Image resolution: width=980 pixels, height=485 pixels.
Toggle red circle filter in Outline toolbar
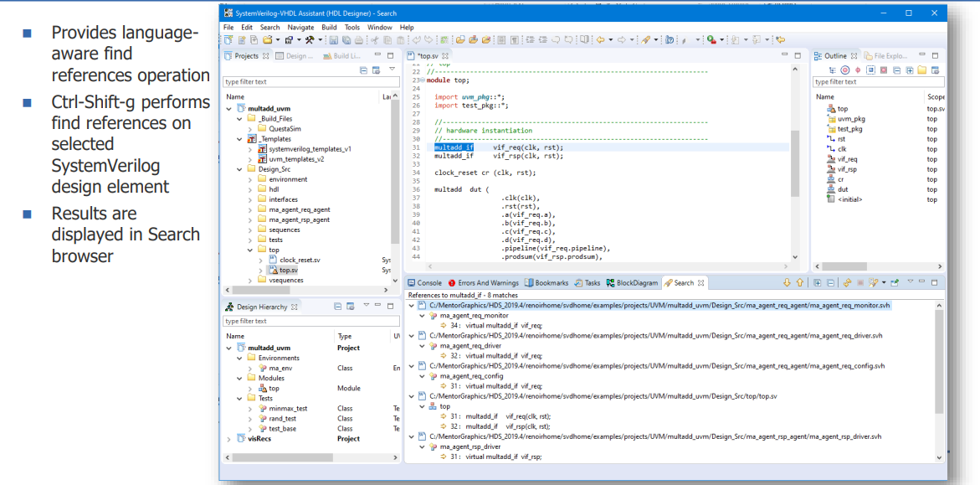[845, 70]
